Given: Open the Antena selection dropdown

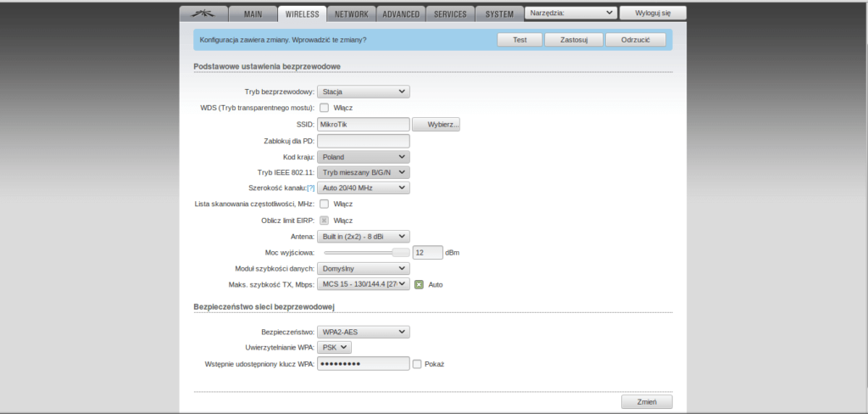Looking at the screenshot, I should tap(363, 237).
